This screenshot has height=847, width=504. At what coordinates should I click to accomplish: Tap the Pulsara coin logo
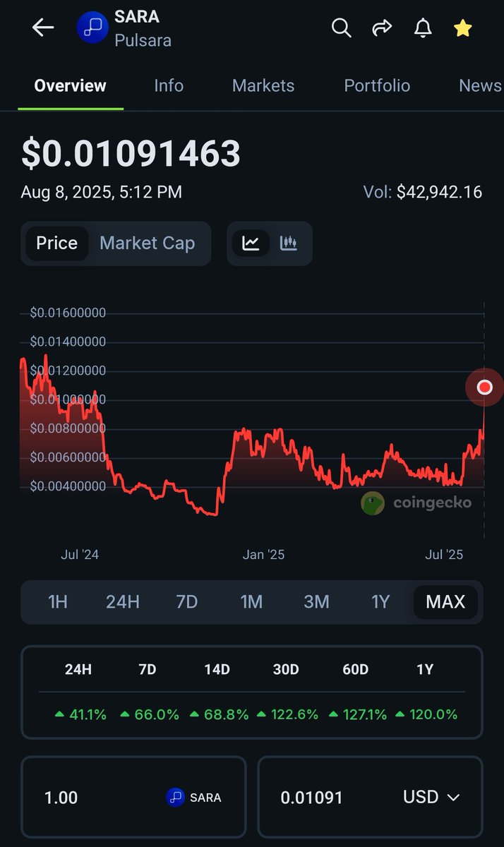92,28
